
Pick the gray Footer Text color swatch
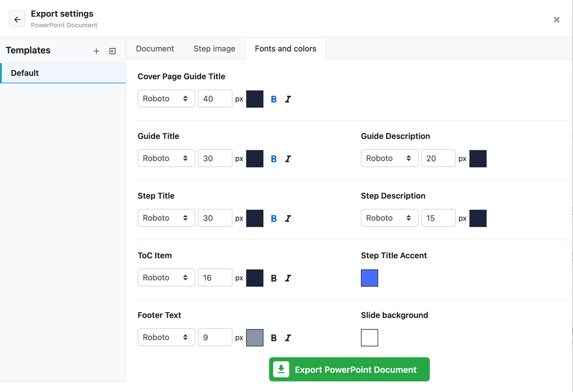point(255,338)
